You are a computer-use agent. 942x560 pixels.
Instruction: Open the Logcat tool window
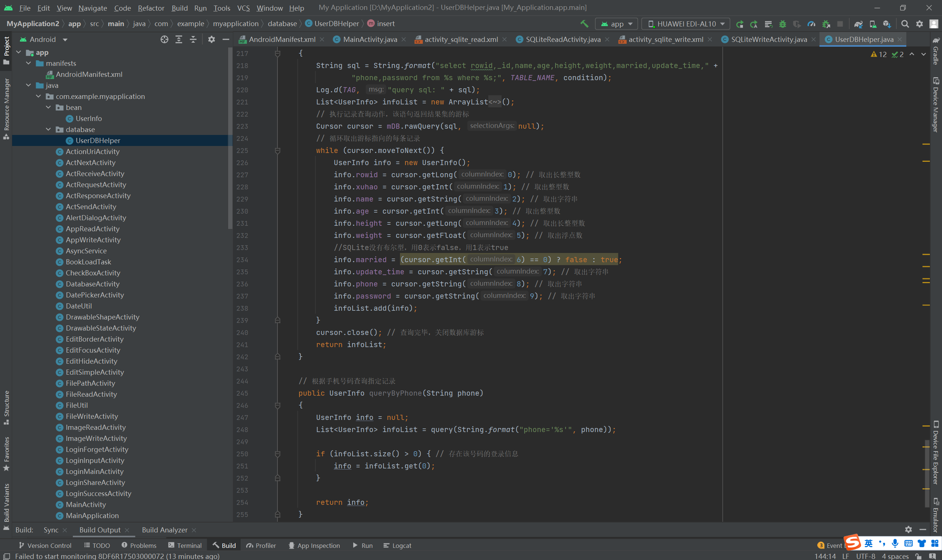point(397,545)
